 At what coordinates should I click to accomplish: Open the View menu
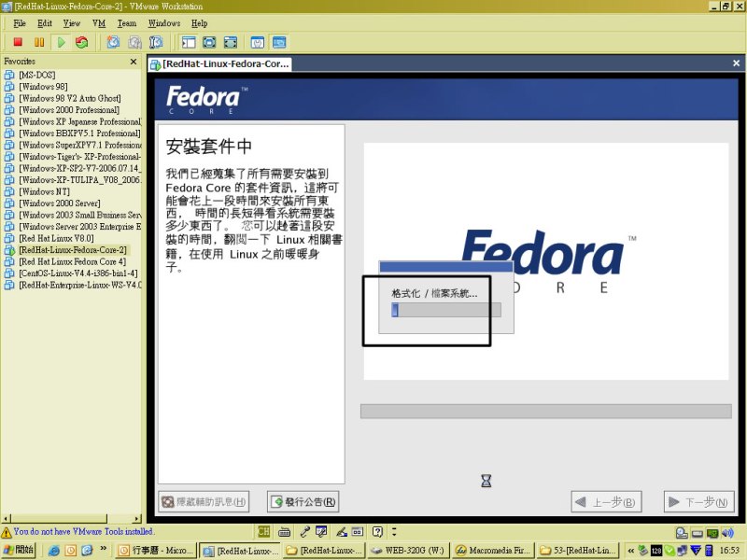point(72,23)
